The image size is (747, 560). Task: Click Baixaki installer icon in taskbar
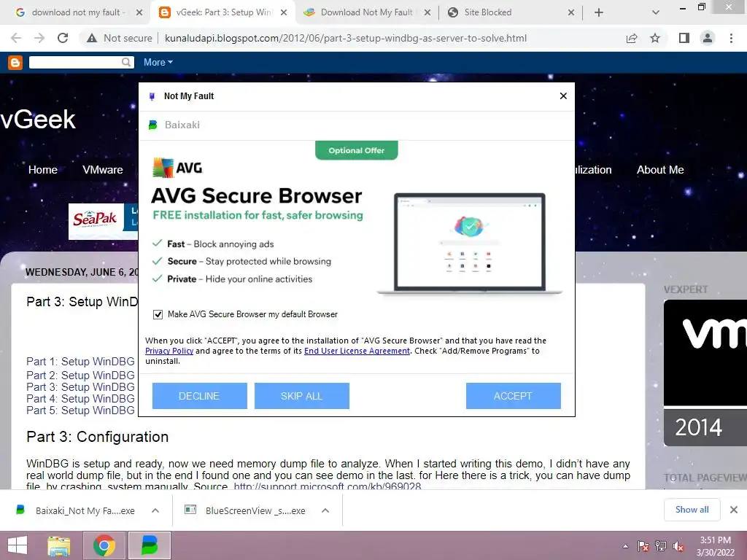(150, 545)
